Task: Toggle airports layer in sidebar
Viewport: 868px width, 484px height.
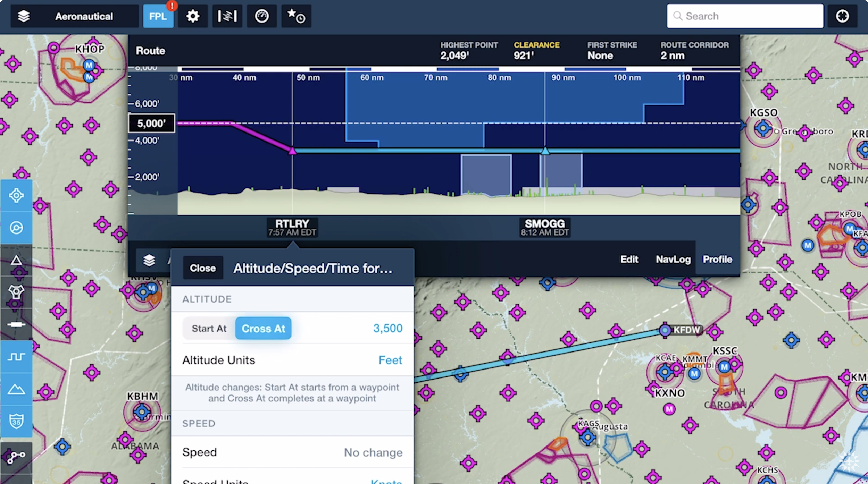Action: coord(16,196)
